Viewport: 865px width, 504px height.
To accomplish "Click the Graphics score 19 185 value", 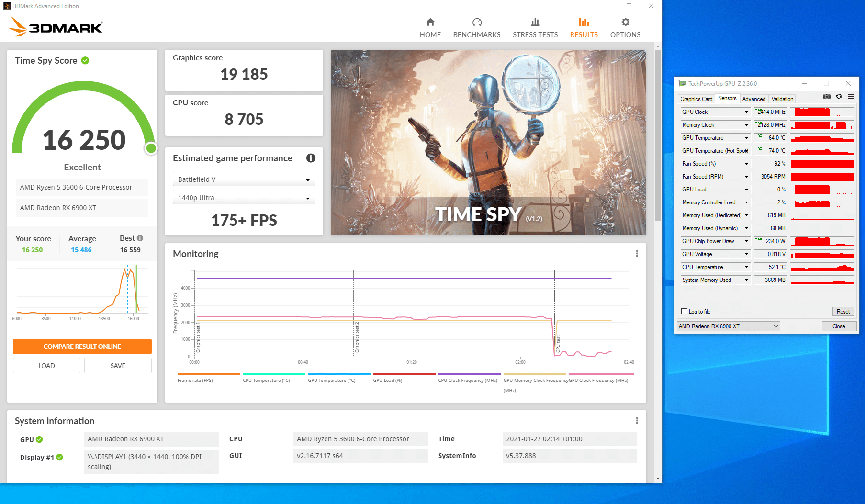I will coord(244,74).
